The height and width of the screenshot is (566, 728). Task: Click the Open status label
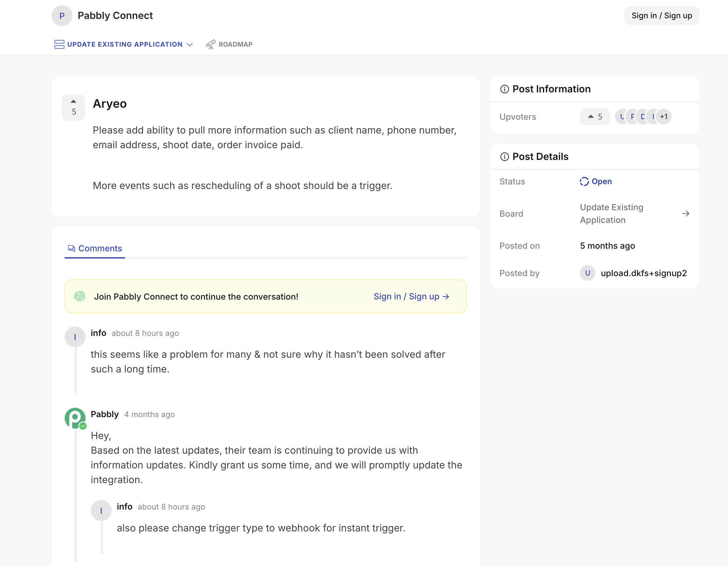click(601, 181)
